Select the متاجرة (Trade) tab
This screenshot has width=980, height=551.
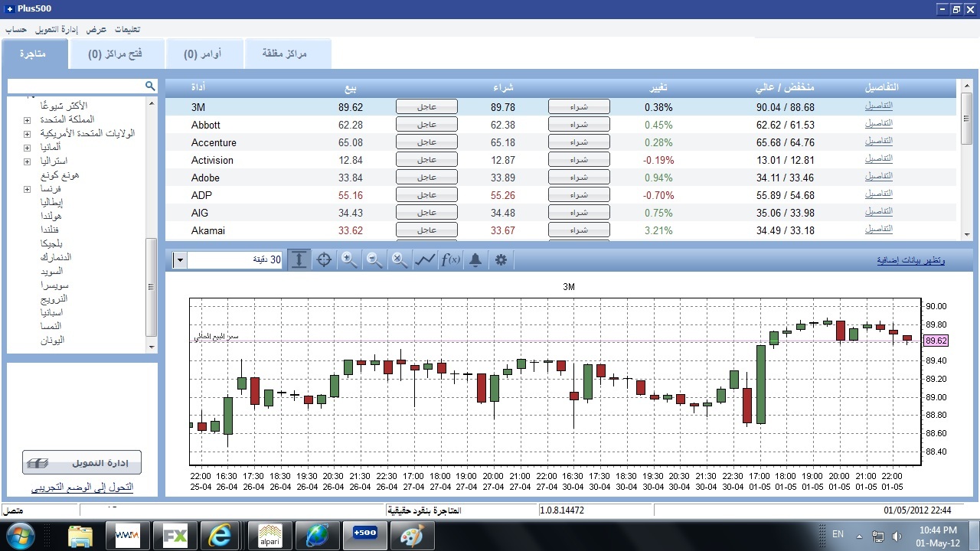(x=33, y=54)
